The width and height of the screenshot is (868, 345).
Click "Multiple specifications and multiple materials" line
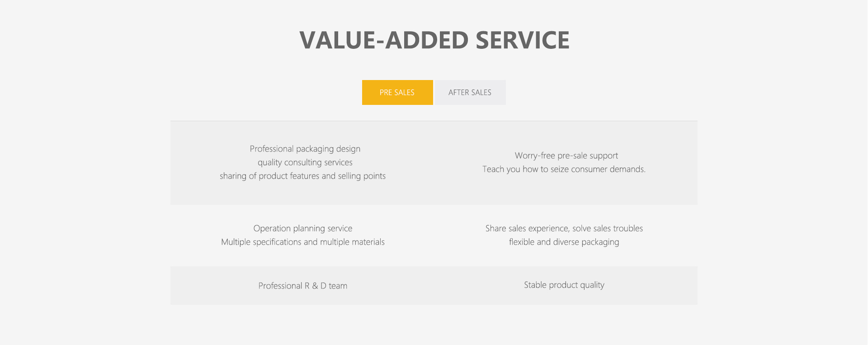coord(303,242)
